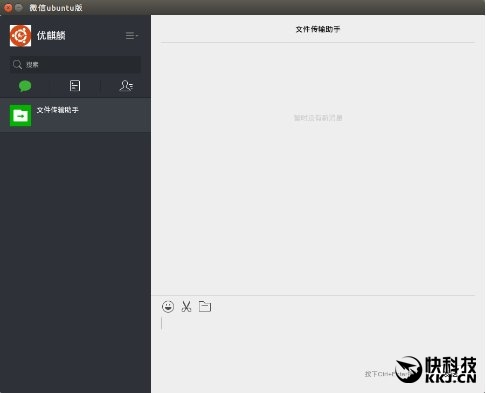The image size is (486, 393).
Task: Open the emoji smiley picker
Action: tap(168, 306)
